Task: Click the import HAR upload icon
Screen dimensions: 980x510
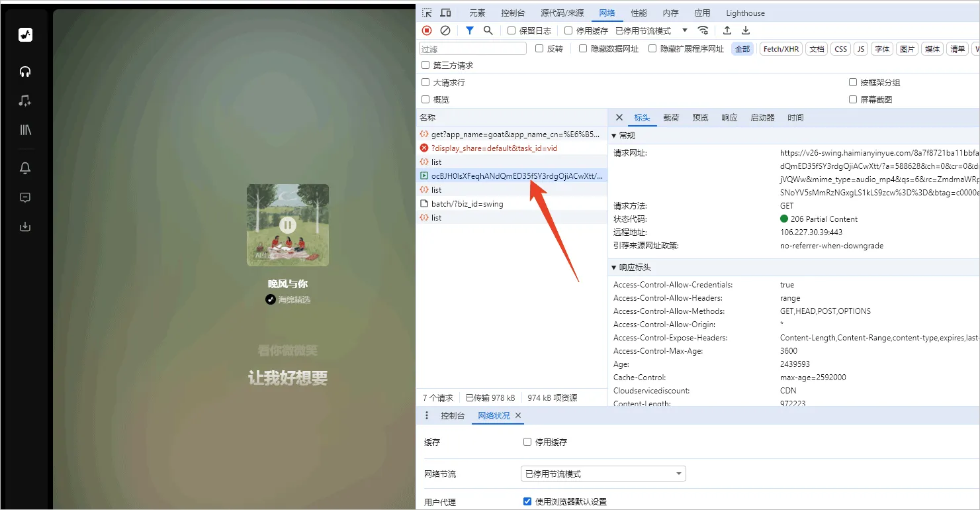Action: pos(727,30)
